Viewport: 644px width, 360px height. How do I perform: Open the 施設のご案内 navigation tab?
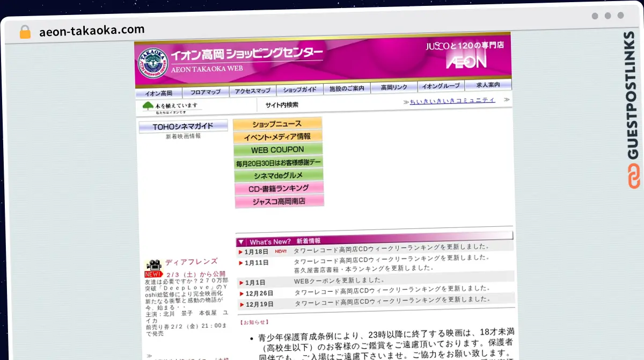point(347,88)
